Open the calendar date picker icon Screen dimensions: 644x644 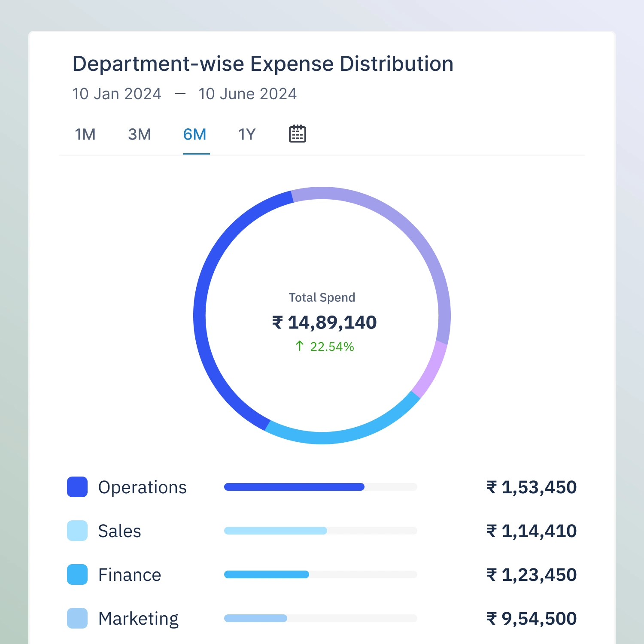(x=297, y=134)
